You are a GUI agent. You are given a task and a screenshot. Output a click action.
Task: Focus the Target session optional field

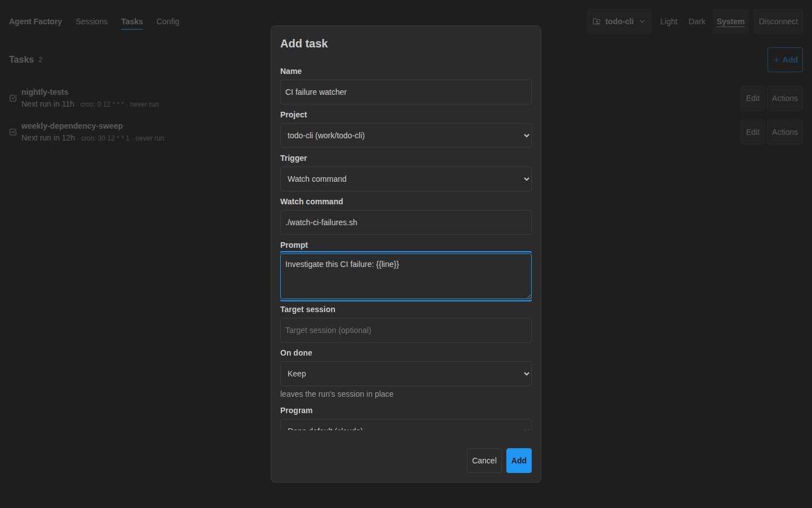click(406, 330)
